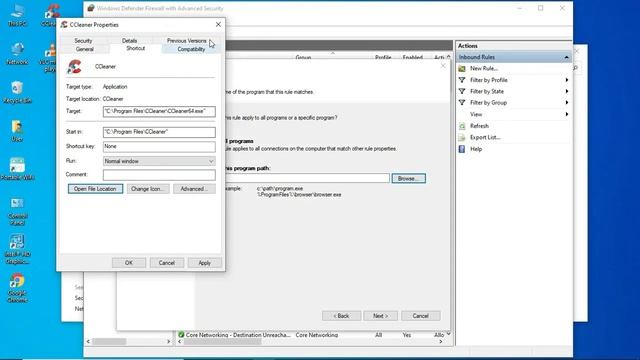The height and width of the screenshot is (360, 640).
Task: Open User folder desktop icon
Action: [x=17, y=131]
